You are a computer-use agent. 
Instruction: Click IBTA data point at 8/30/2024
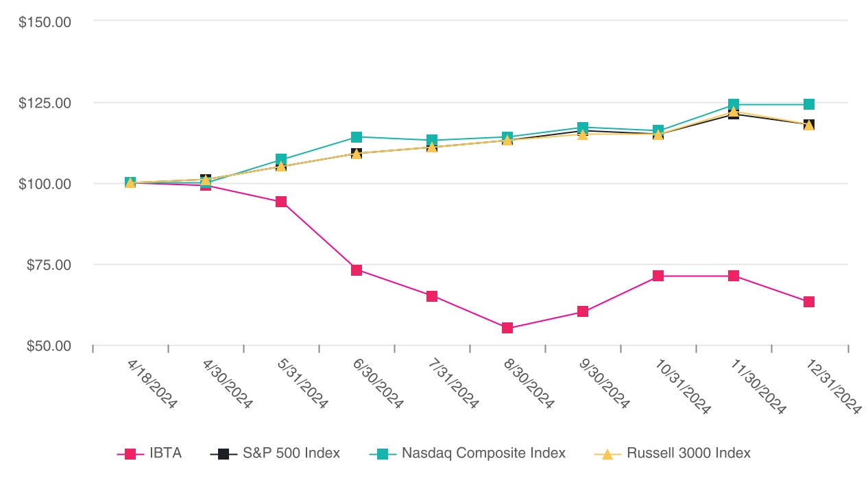(x=507, y=329)
